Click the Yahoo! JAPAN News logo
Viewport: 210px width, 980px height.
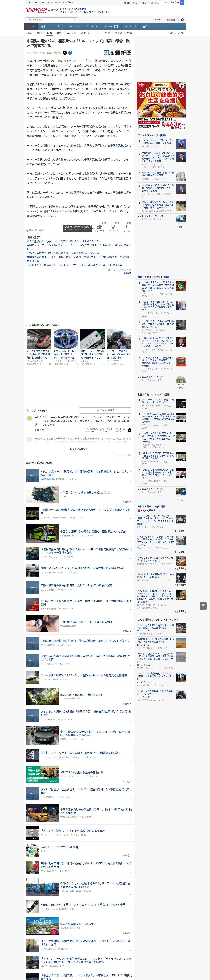tap(42, 10)
